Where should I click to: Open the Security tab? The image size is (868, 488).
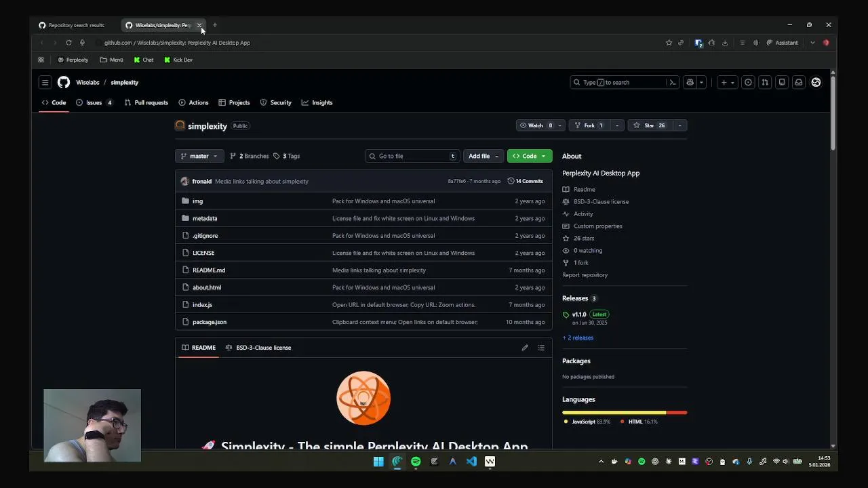[x=275, y=102]
